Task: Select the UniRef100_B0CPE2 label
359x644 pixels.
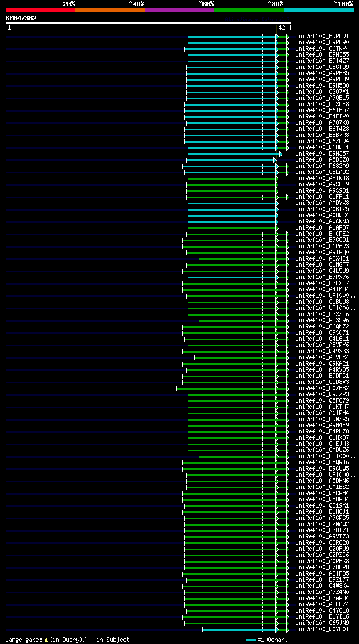Action: pyautogui.click(x=322, y=234)
